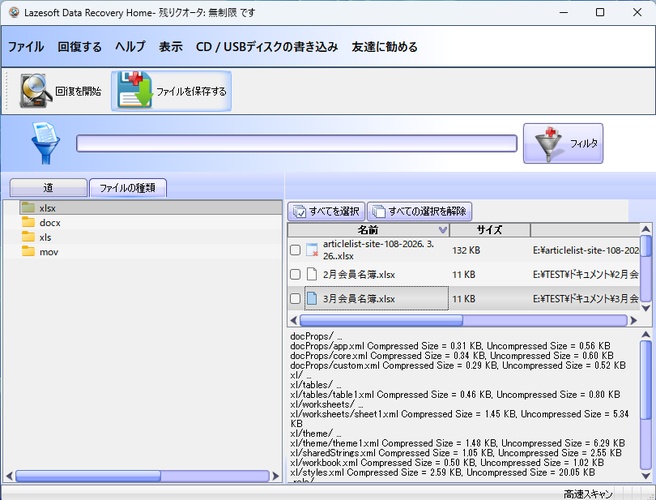Maximize the Lazesoft window
Image resolution: width=656 pixels, height=500 pixels.
click(600, 12)
